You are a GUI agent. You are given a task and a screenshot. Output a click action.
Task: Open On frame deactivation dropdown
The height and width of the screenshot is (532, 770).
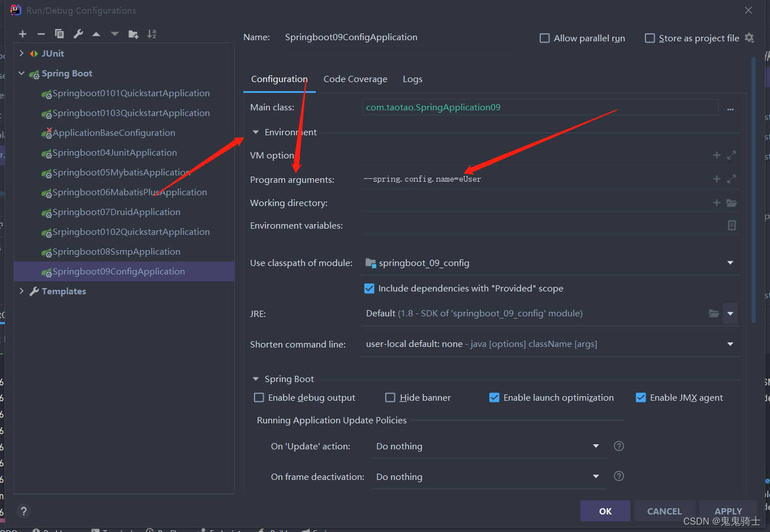(596, 477)
